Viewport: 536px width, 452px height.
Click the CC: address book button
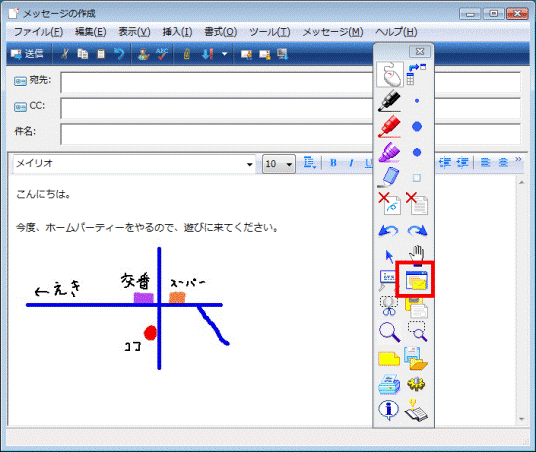click(x=29, y=106)
